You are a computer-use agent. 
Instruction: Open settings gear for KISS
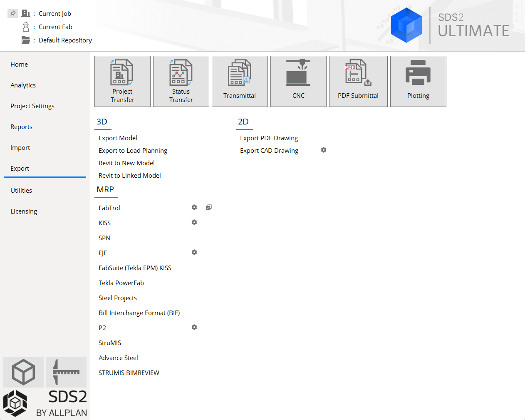(x=194, y=222)
